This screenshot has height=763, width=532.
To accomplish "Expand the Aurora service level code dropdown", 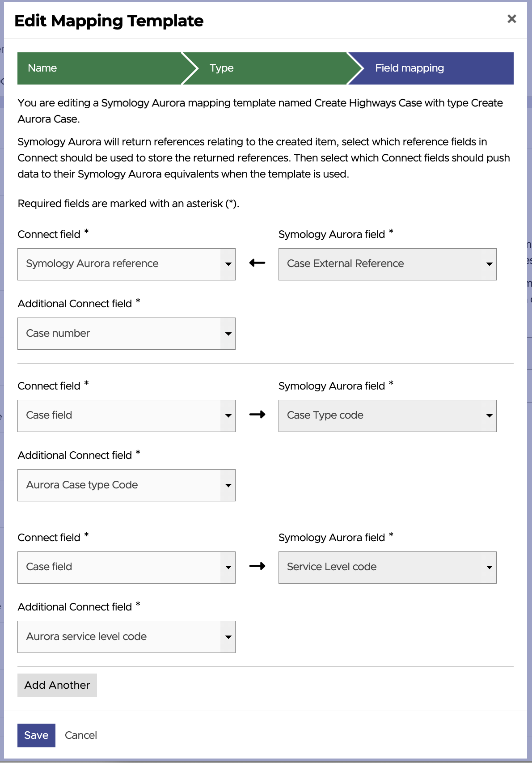I will 126,637.
